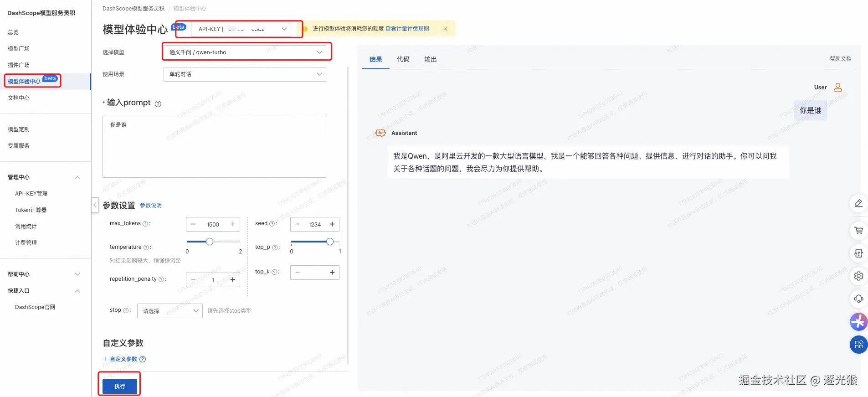
Task: Switch to the 输出 tab
Action: pyautogui.click(x=431, y=60)
